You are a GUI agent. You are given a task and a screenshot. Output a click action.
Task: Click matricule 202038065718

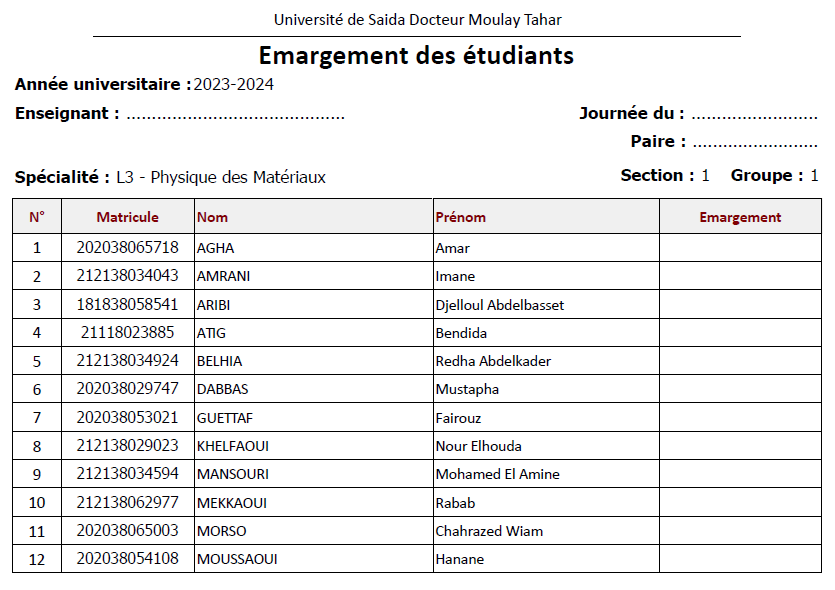(x=127, y=248)
